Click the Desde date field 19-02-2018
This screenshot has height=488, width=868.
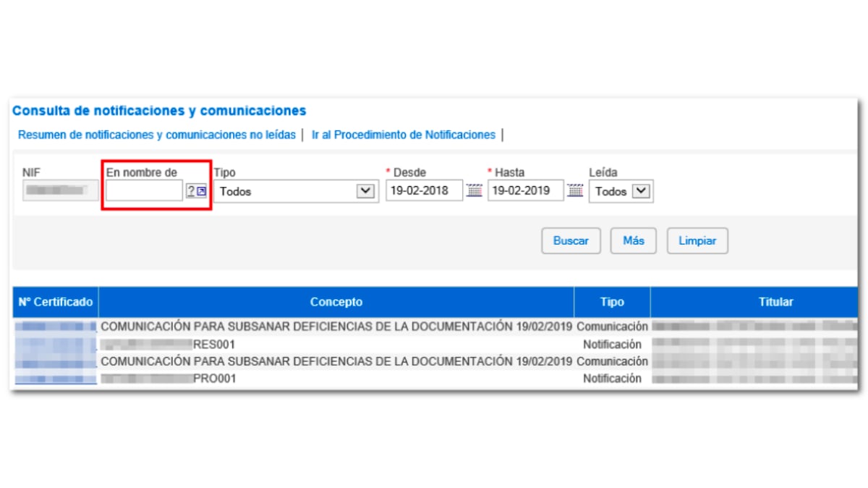[x=424, y=191]
